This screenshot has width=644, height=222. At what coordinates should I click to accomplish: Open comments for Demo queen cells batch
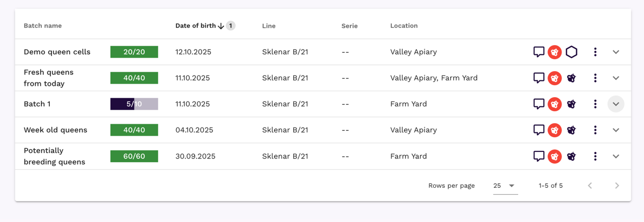538,52
